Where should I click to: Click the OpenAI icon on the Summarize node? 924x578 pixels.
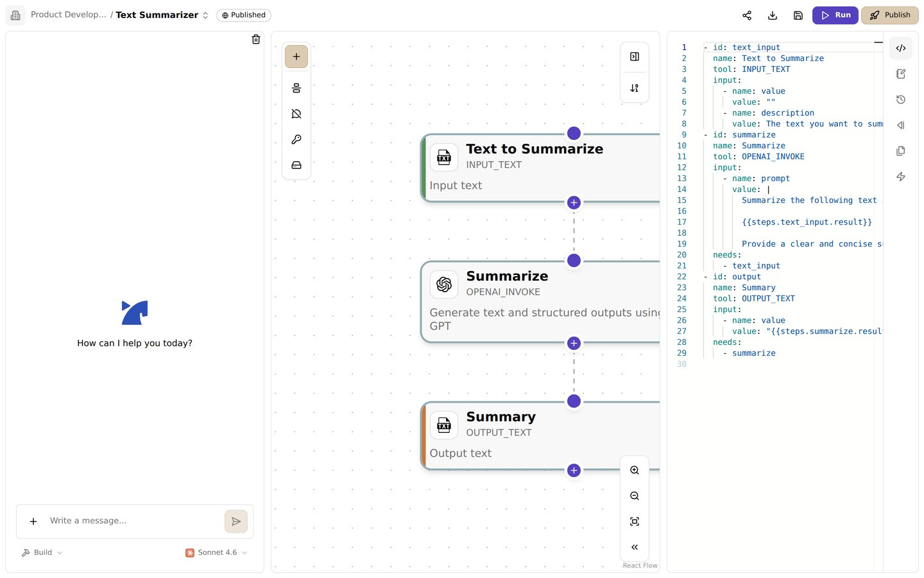click(444, 285)
